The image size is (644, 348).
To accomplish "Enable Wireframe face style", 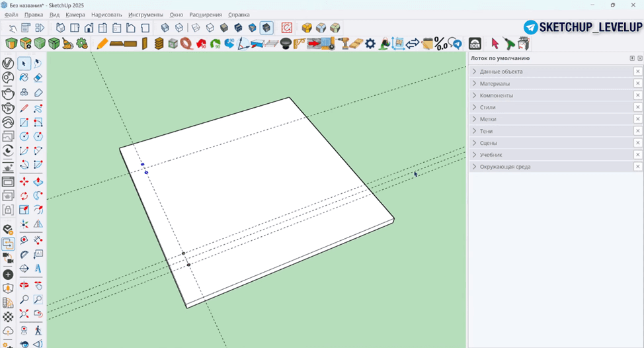I will click(x=196, y=28).
